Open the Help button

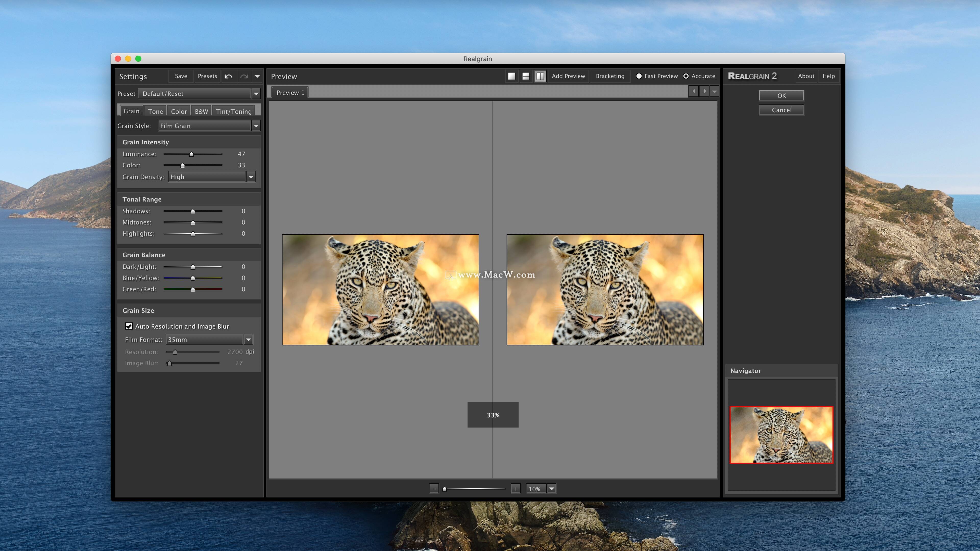click(828, 76)
